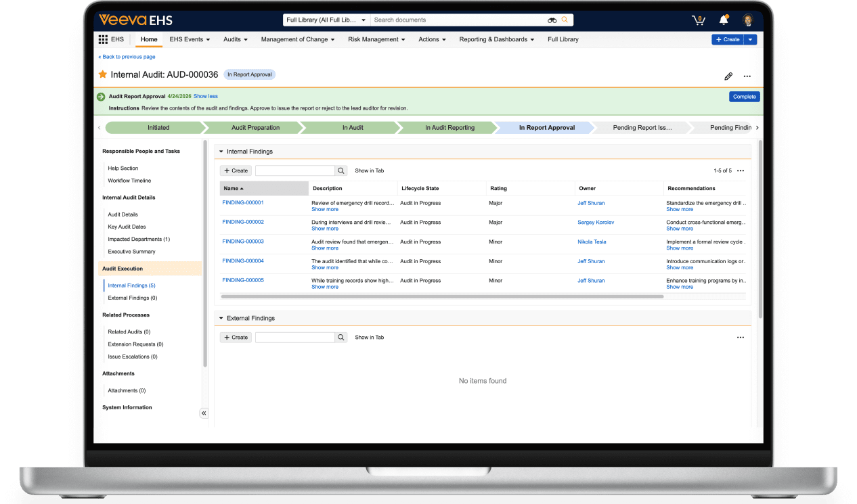Open the Create button dropdown arrow

(750, 39)
